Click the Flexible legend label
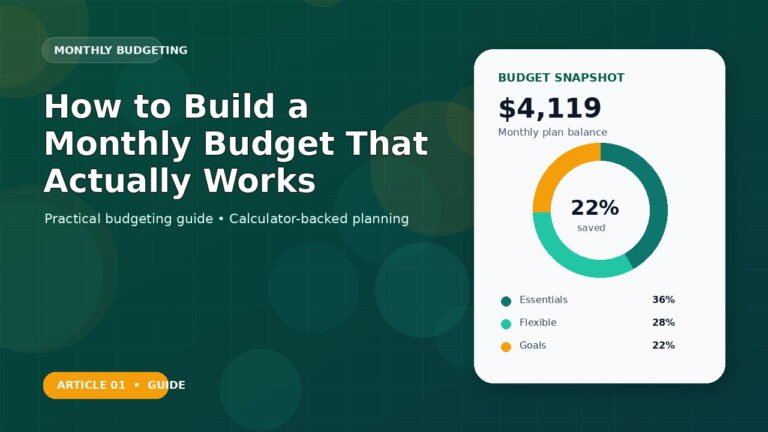The image size is (768, 432). [538, 322]
